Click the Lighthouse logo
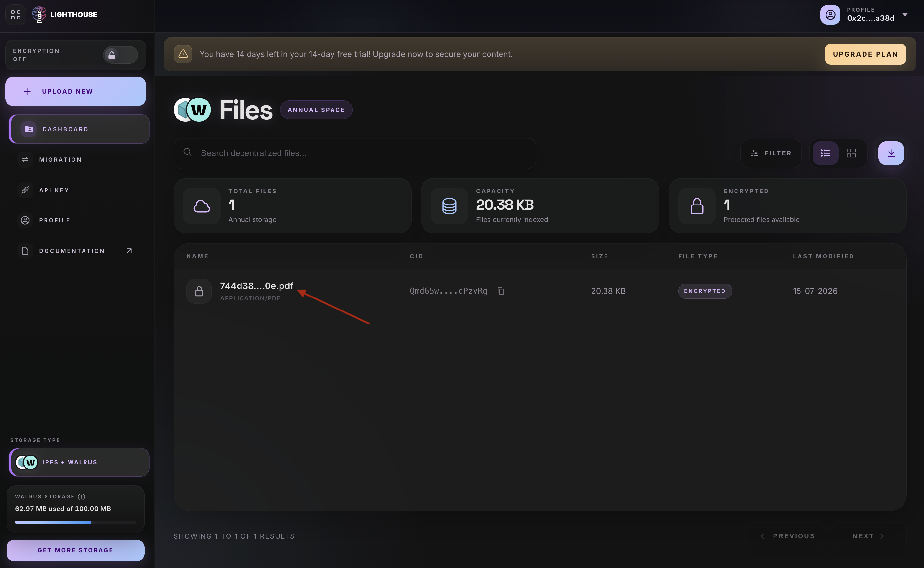924x568 pixels. [65, 15]
